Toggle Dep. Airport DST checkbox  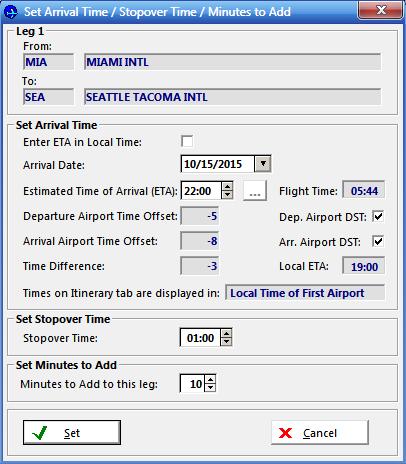click(378, 217)
